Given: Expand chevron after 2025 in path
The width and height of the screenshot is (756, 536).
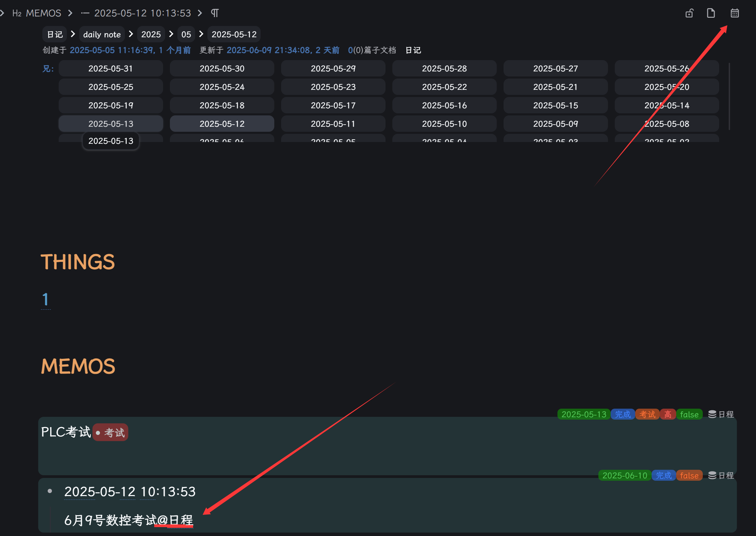Looking at the screenshot, I should point(171,34).
